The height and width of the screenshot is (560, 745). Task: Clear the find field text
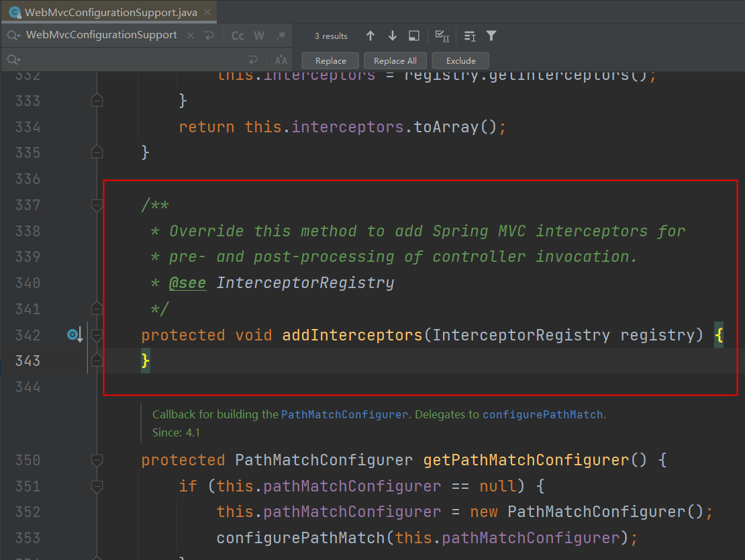(x=191, y=36)
